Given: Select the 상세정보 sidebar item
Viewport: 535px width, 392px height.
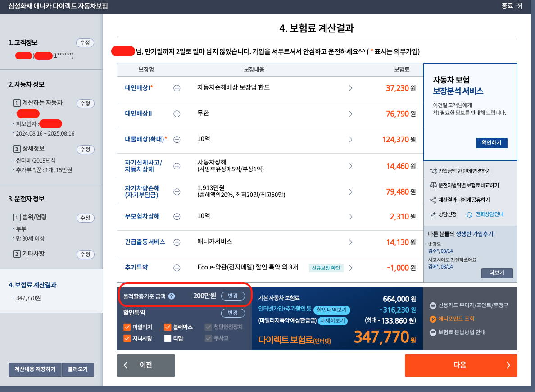Looking at the screenshot, I should click(x=29, y=149).
